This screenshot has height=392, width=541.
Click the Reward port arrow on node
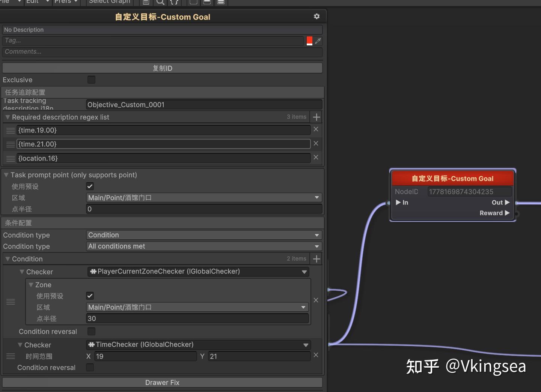pyautogui.click(x=507, y=213)
